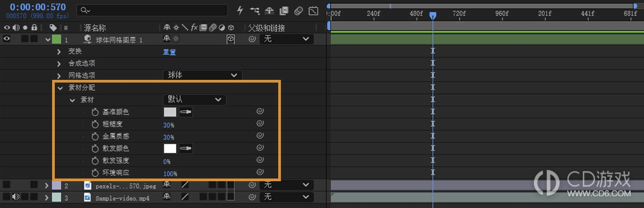
Task: Toggle the shy layers hide icon
Action: click(270, 11)
